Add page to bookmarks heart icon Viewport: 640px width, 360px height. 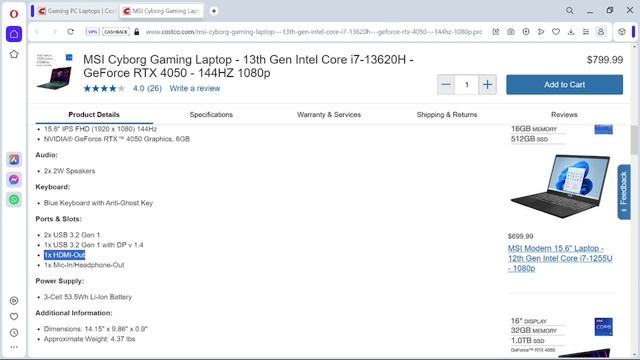(556, 32)
